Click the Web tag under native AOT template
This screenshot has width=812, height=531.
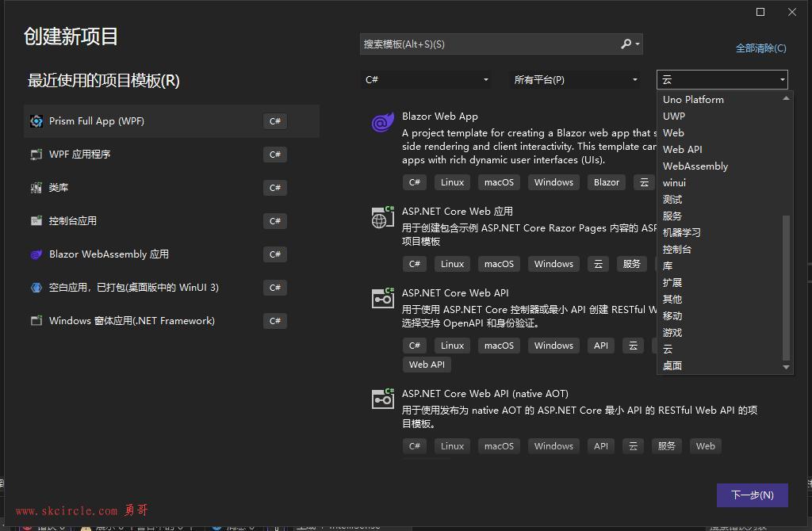tap(705, 446)
